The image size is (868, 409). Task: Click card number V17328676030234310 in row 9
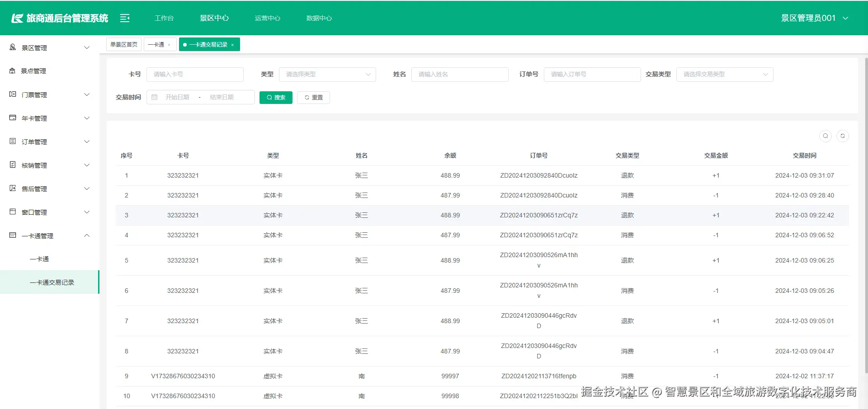click(x=183, y=376)
